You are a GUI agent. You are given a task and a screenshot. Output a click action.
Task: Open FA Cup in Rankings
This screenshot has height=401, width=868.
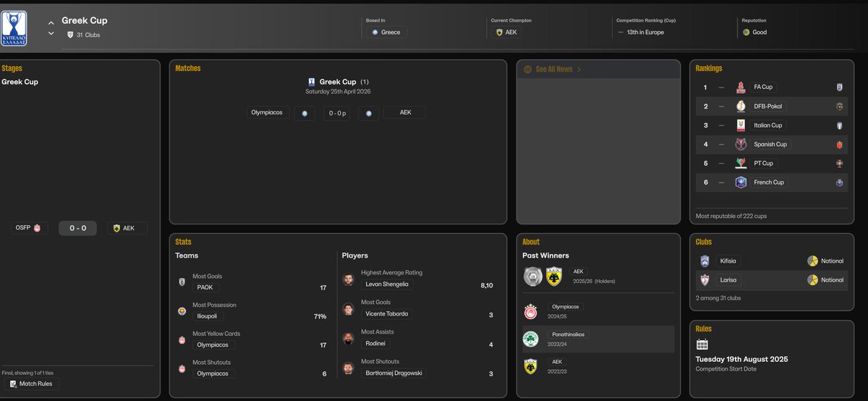click(763, 87)
